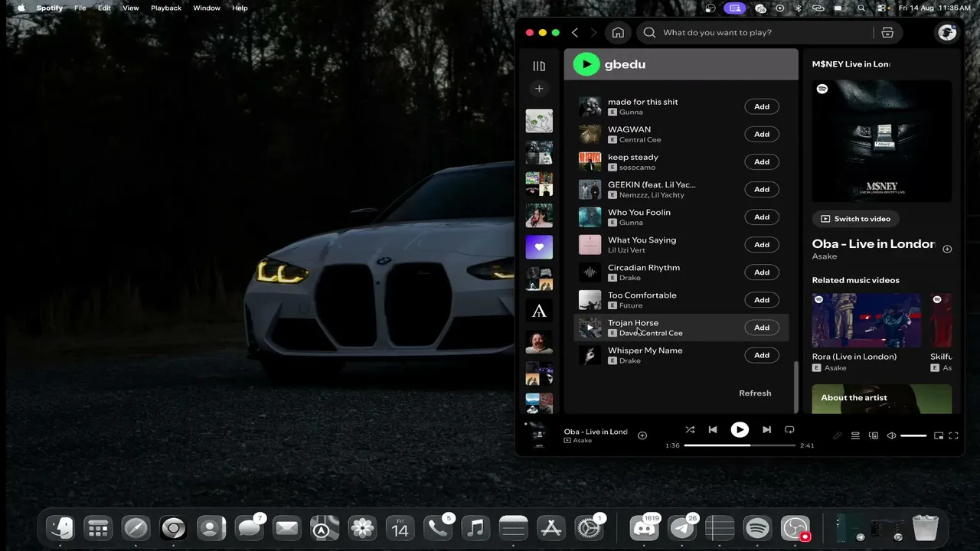
Task: Skip to the next track
Action: [766, 430]
